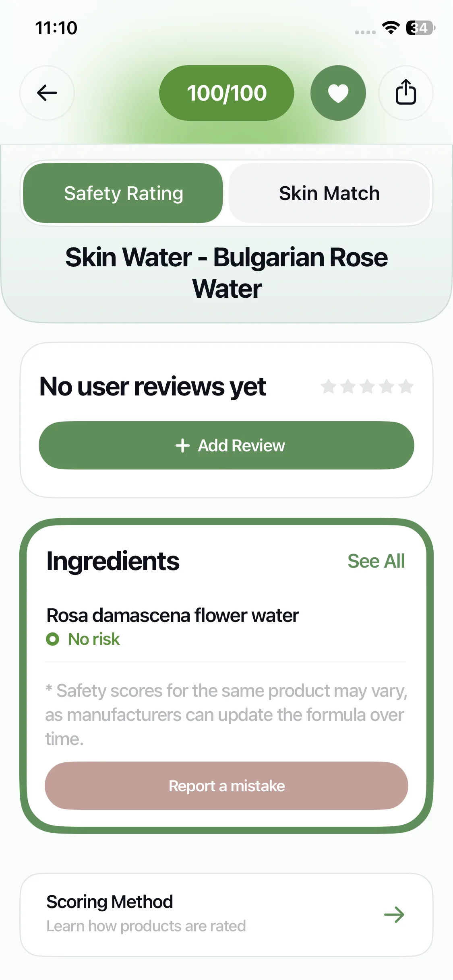The image size is (453, 980).
Task: Toggle the heart favorite button
Action: [338, 93]
